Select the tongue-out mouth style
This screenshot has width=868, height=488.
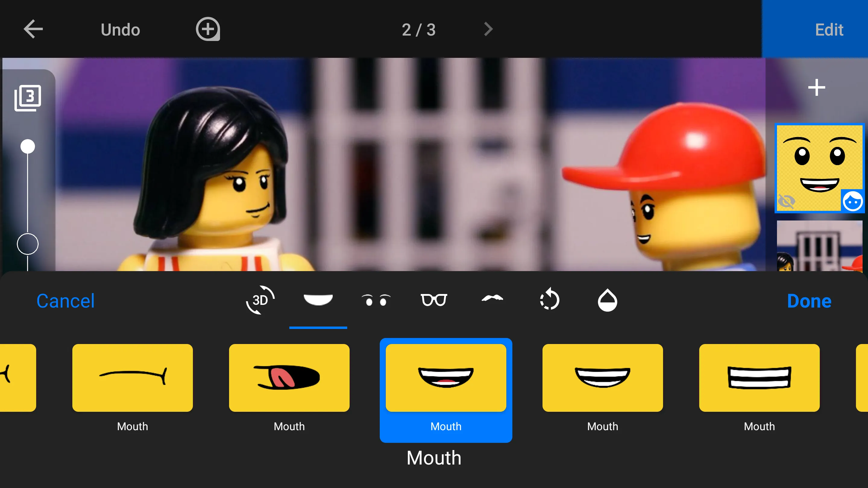[289, 377]
